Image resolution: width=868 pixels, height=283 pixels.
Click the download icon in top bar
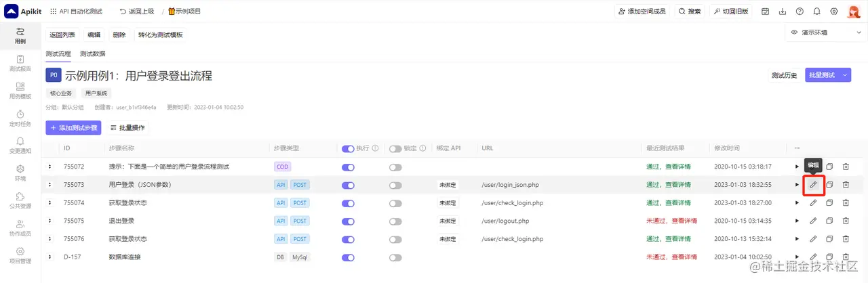tap(783, 12)
